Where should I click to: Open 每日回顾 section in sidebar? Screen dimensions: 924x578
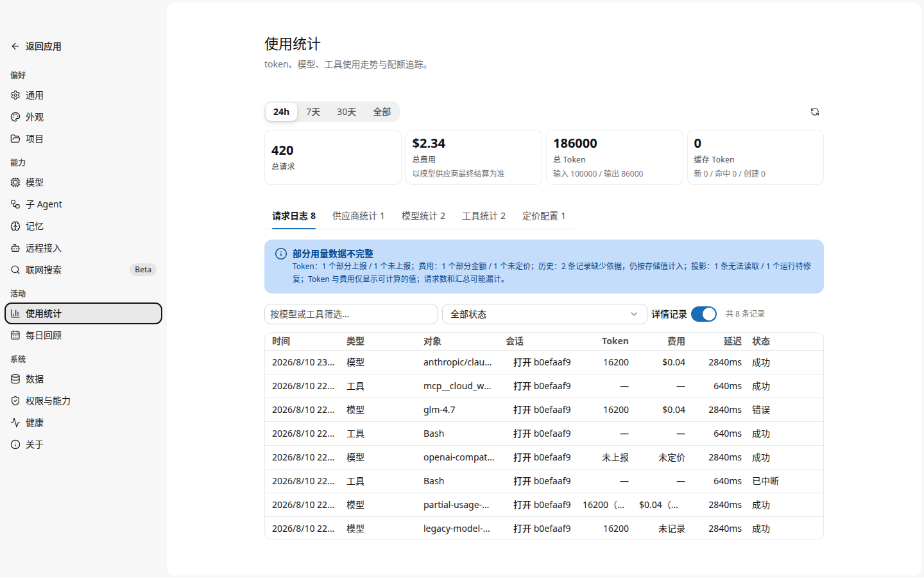pos(83,335)
